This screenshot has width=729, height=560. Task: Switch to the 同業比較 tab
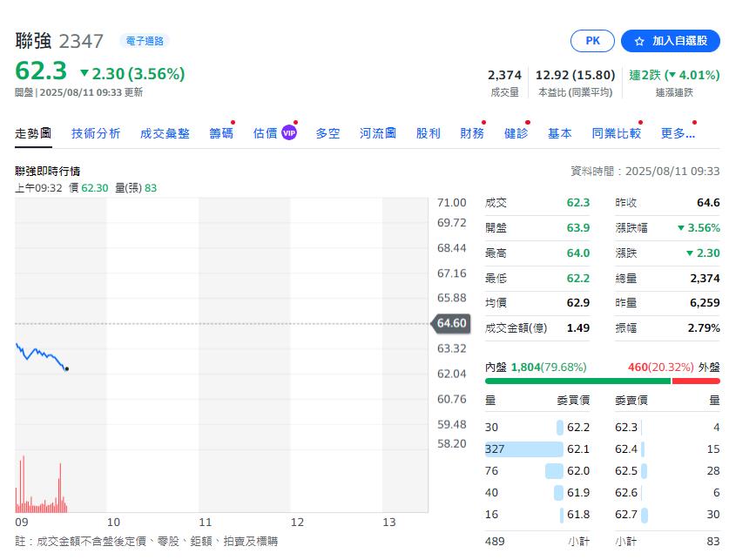(617, 133)
